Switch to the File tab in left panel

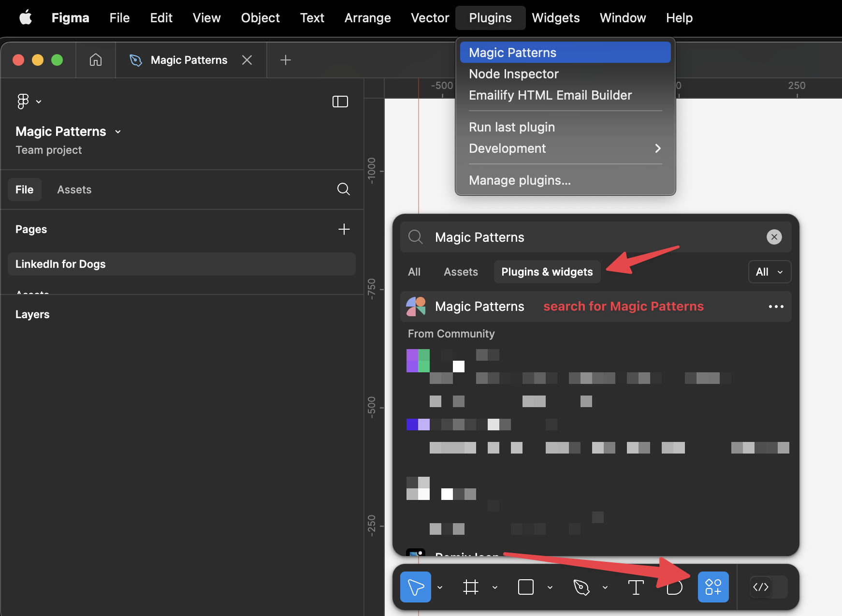(24, 190)
